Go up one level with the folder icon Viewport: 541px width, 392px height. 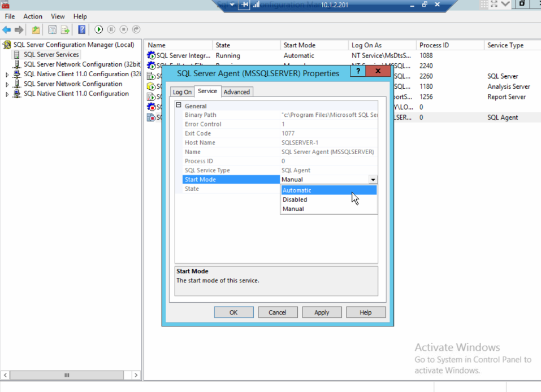(36, 29)
